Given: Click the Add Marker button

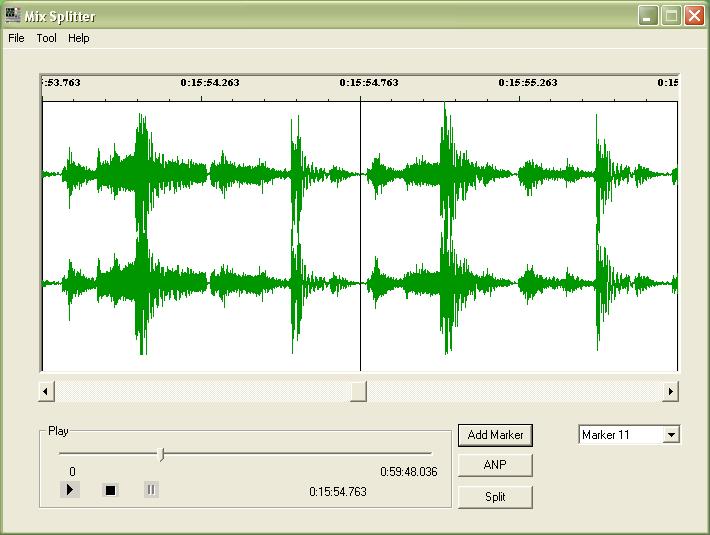Looking at the screenshot, I should click(495, 435).
